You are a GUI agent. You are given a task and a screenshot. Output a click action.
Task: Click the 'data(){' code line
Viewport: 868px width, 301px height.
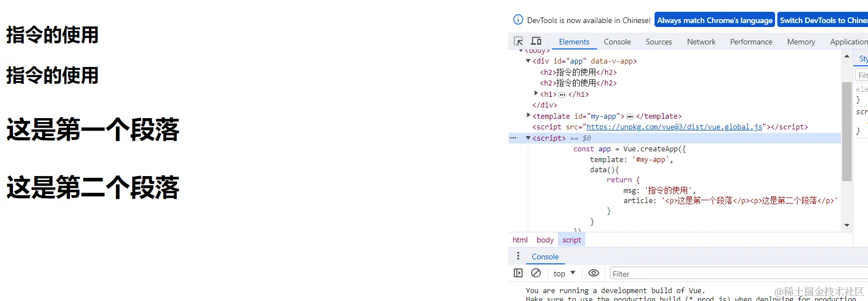[x=604, y=170]
